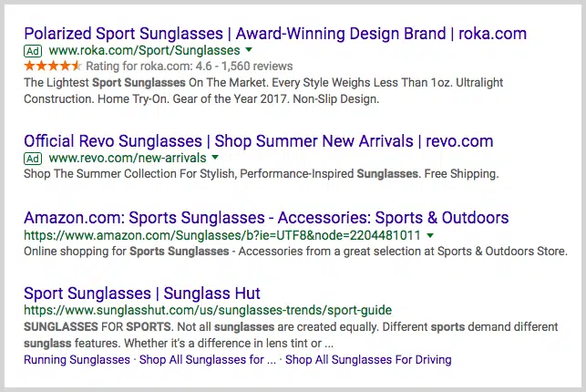586x392 pixels.
Task: Click the amazon.com green URL line
Action: point(222,235)
